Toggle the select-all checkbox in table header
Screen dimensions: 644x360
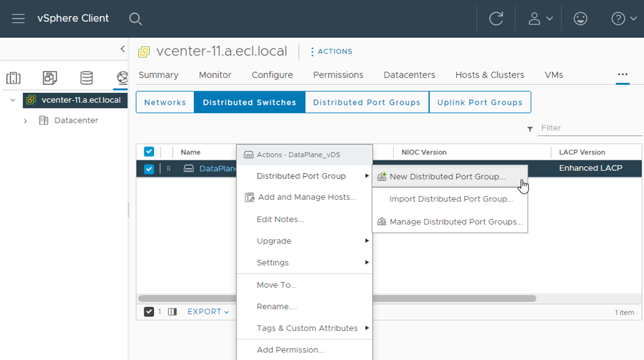(149, 152)
